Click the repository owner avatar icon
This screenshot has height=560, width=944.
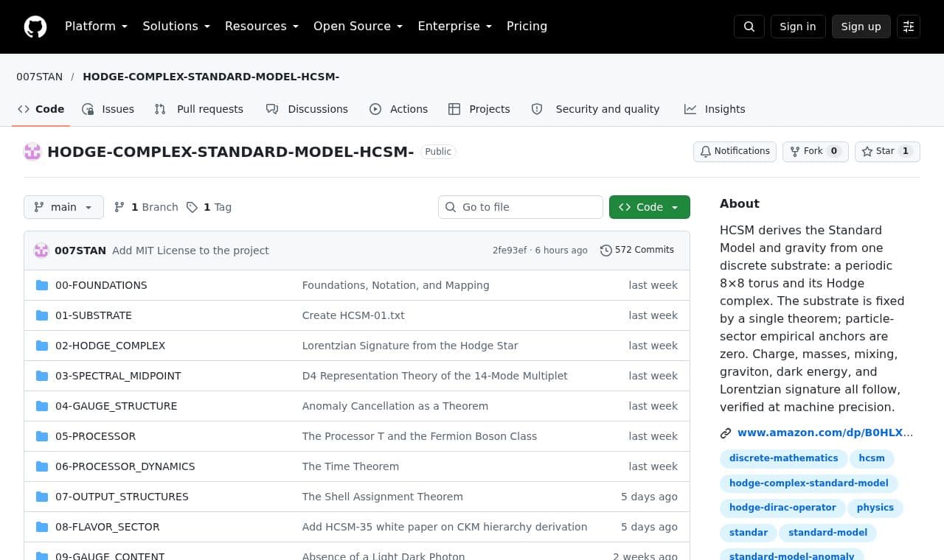pos(32,152)
